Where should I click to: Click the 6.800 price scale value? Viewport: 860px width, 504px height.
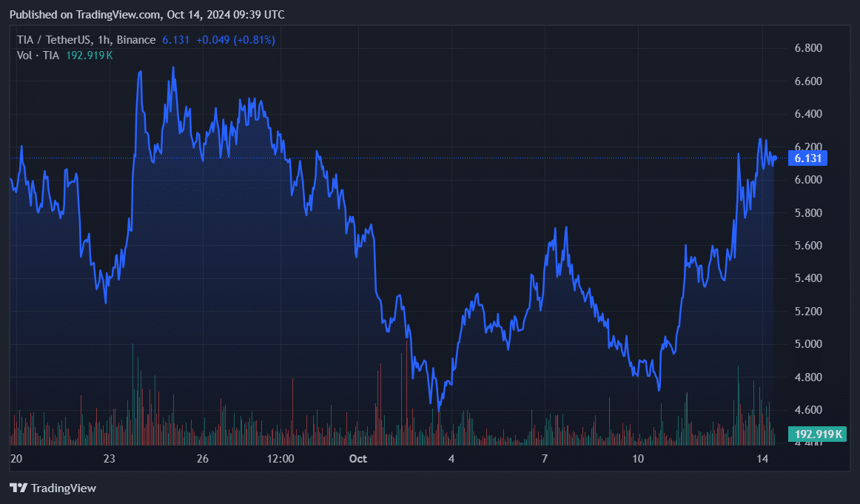810,47
